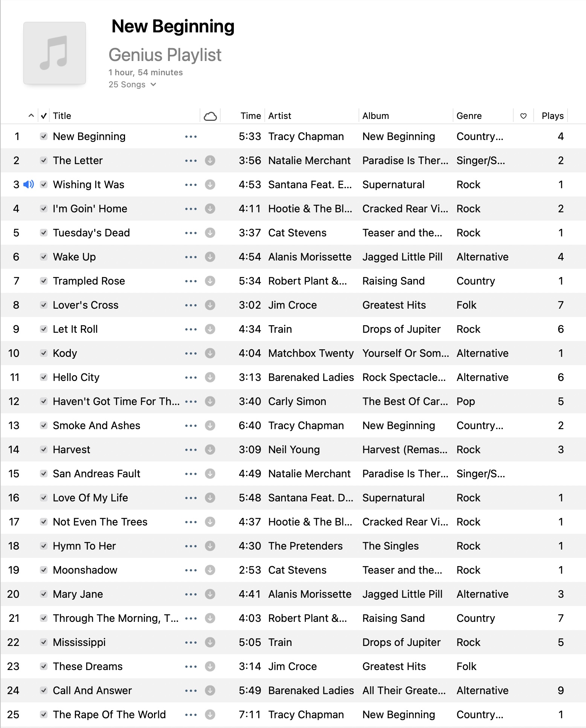
Task: Uncheck the Hello City checkbox
Action: [44, 377]
